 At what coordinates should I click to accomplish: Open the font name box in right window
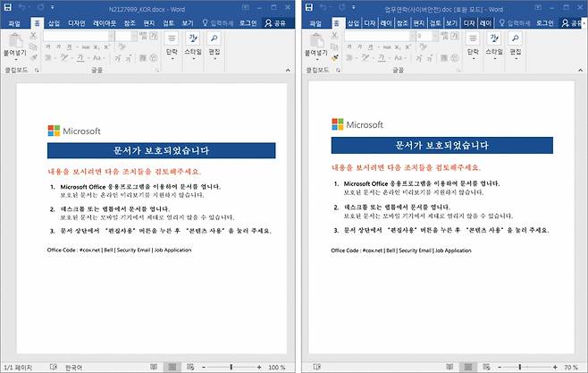point(380,36)
